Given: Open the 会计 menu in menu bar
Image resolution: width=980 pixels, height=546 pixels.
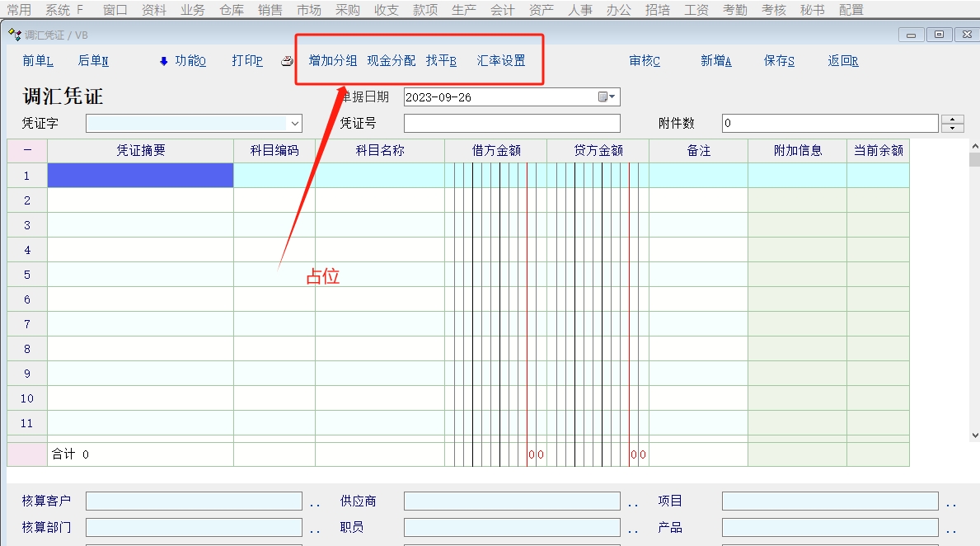Looking at the screenshot, I should (x=502, y=10).
